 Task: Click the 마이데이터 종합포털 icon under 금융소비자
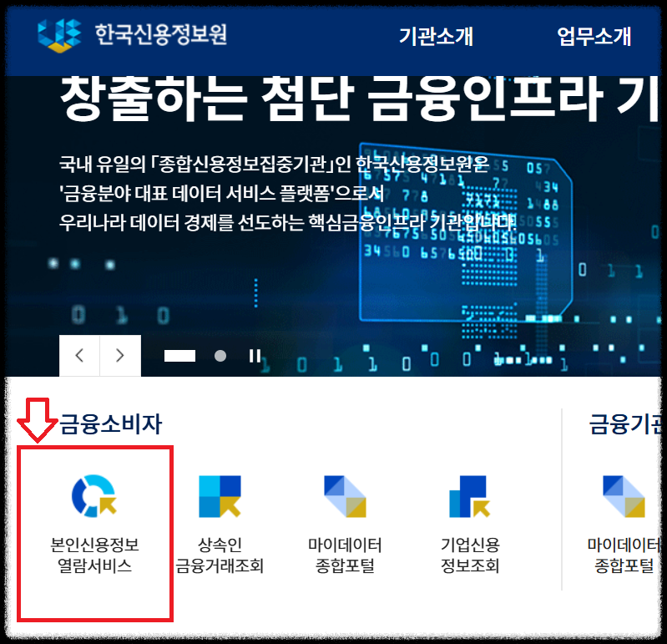pos(345,496)
